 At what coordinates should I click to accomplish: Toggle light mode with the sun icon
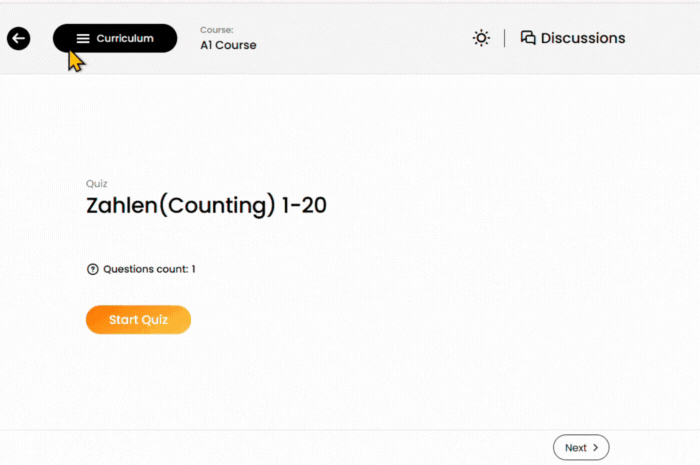[482, 38]
